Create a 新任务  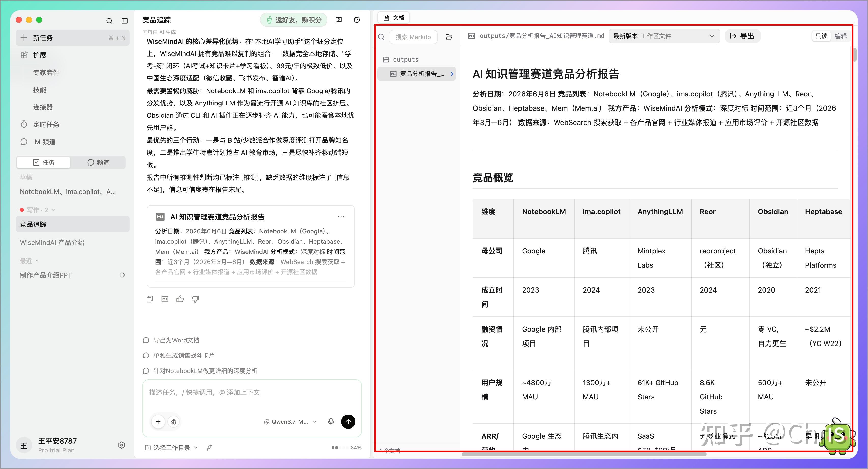(x=73, y=38)
